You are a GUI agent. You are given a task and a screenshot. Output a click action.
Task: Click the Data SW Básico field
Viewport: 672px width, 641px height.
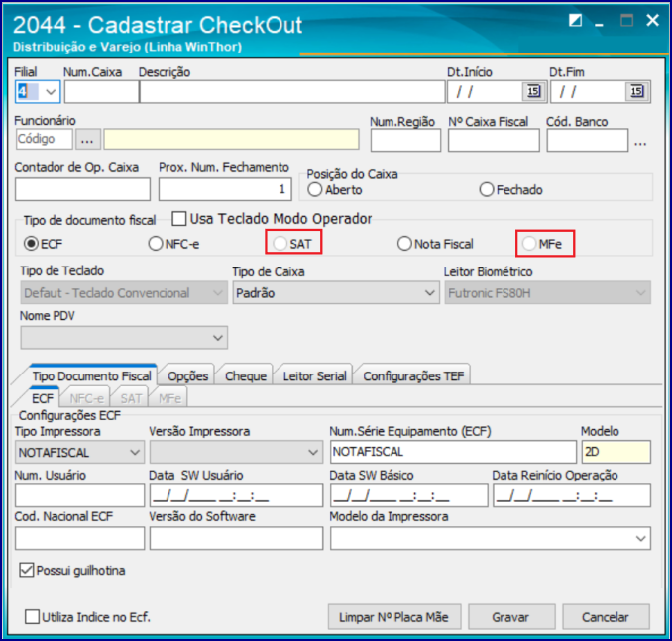click(409, 495)
